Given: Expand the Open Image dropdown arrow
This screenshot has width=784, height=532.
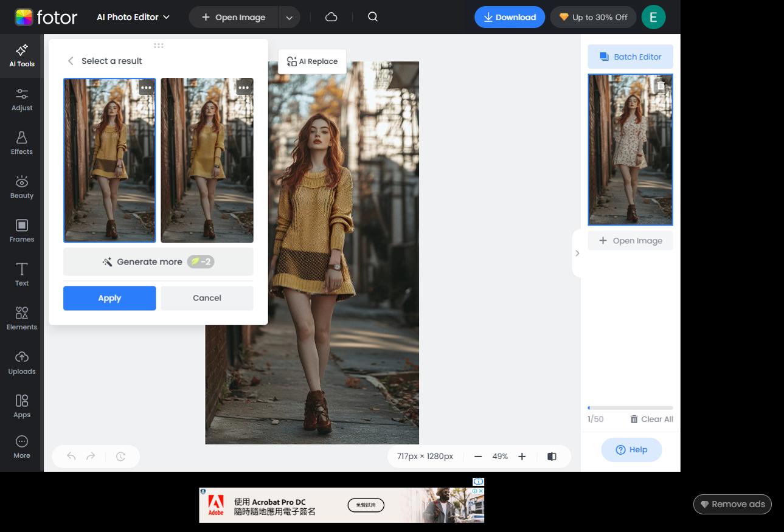Looking at the screenshot, I should [x=289, y=17].
